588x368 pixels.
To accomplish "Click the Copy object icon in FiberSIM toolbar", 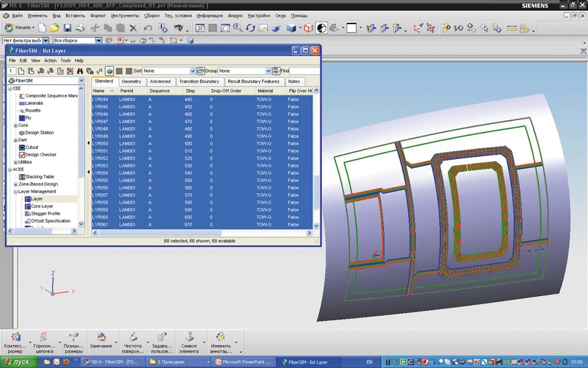I will pos(31,71).
